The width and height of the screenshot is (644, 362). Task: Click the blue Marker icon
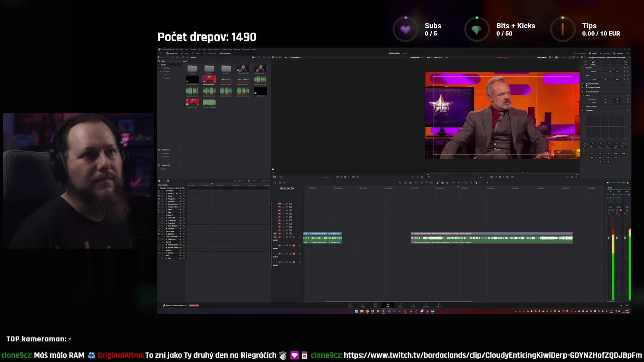coord(458,182)
